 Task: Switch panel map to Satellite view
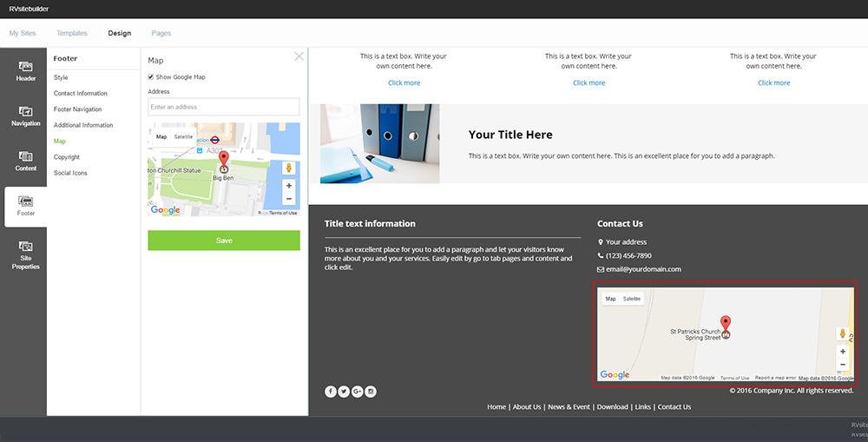tap(183, 137)
